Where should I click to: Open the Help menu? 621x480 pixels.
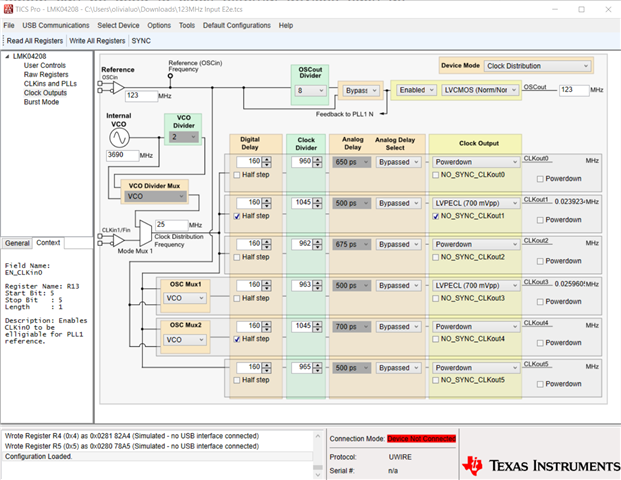coord(286,25)
